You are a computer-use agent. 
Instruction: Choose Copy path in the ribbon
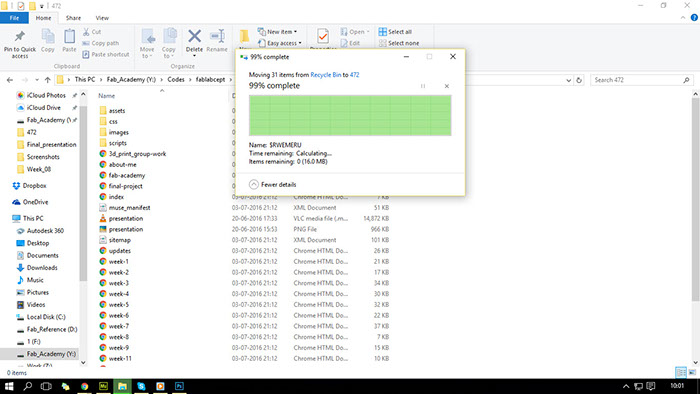point(100,43)
